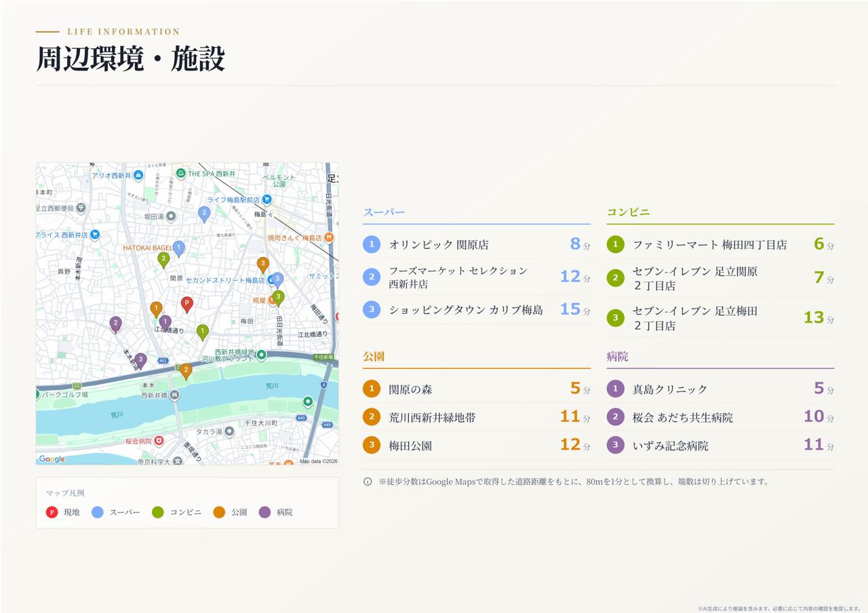Click badge 3 beside ショッピングタウン カリブ梅島

coord(372,310)
